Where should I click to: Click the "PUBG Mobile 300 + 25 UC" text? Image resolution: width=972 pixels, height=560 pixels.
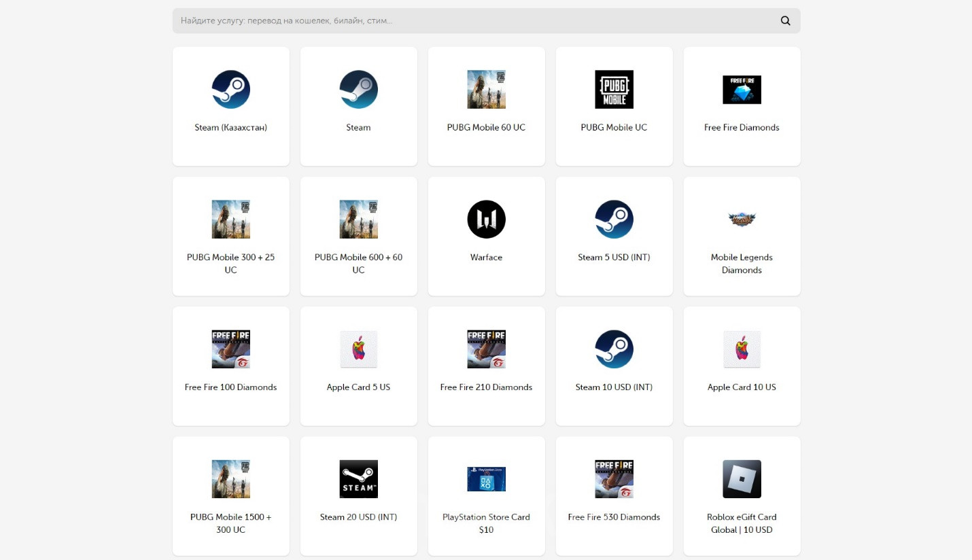pos(231,264)
